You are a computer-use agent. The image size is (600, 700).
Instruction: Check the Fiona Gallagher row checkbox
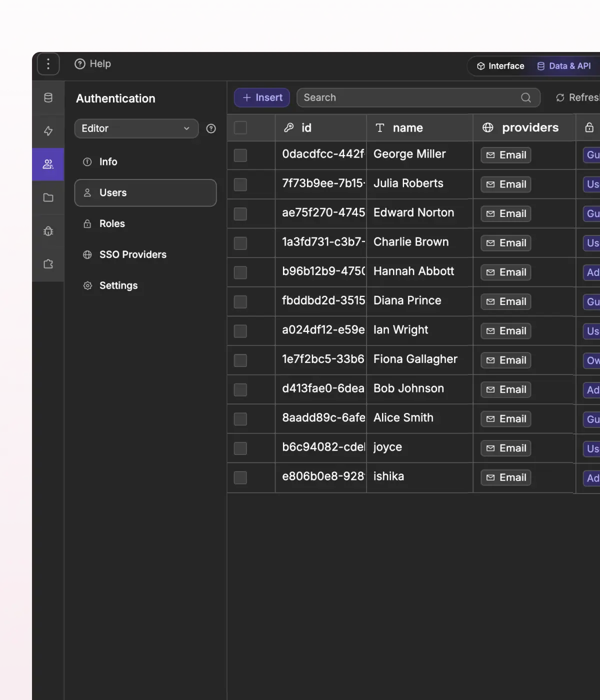pyautogui.click(x=240, y=360)
